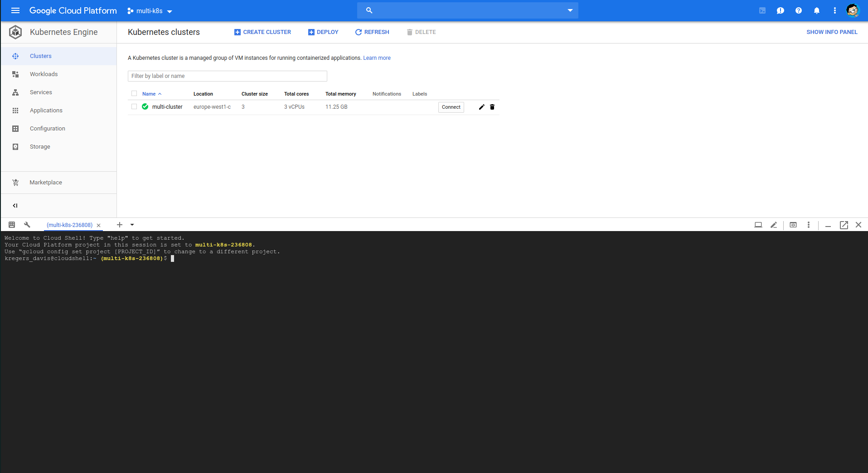This screenshot has width=868, height=473.
Task: Go to Workloads in sidebar
Action: [58, 74]
